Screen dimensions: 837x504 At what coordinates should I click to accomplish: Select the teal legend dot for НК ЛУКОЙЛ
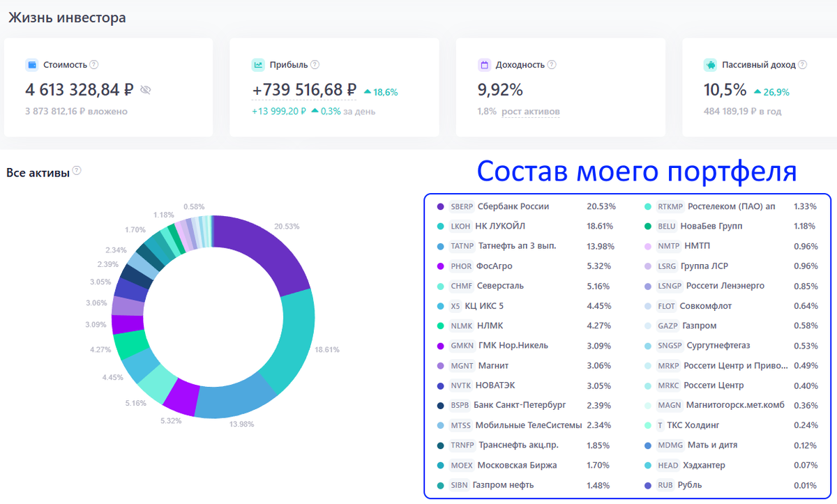[x=441, y=226]
